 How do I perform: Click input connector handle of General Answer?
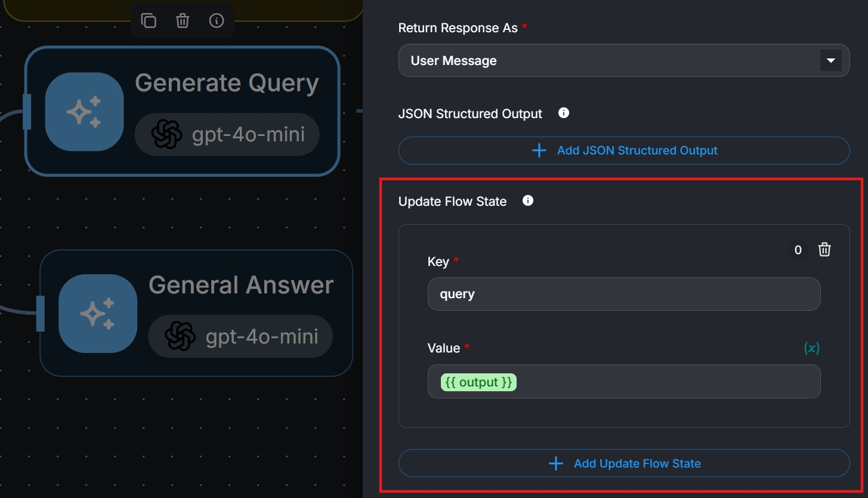click(x=40, y=313)
